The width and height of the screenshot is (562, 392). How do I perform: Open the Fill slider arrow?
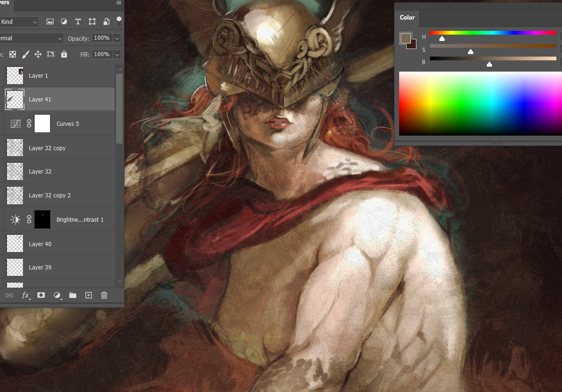(x=117, y=54)
